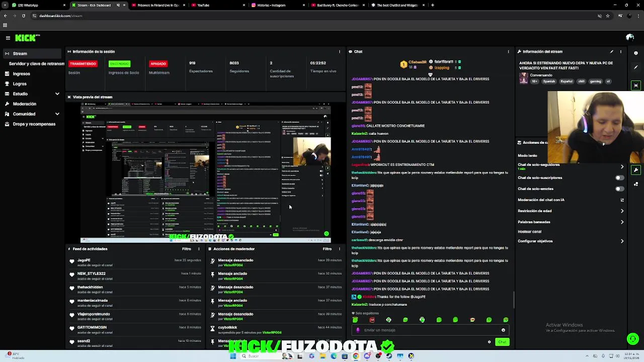Screen dimensions: 644x362
Task: Open the Acciones de moderador Filtro dropdown
Action: pyautogui.click(x=327, y=249)
